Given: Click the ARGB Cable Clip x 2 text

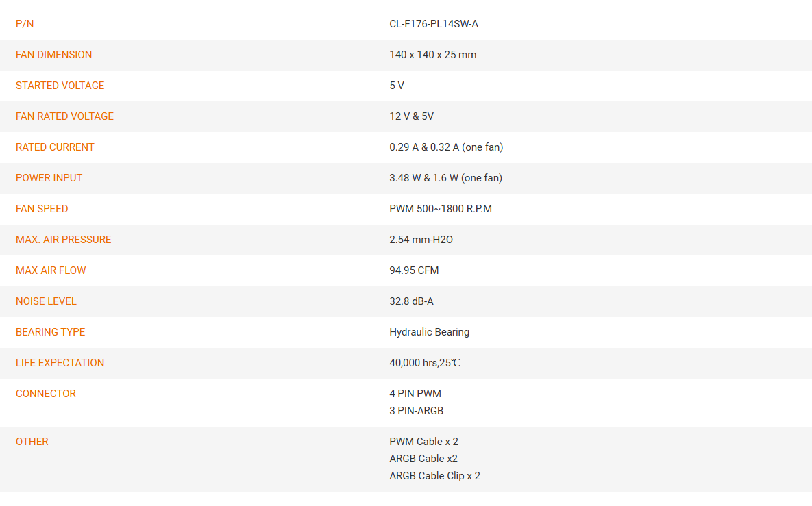Looking at the screenshot, I should coord(434,476).
